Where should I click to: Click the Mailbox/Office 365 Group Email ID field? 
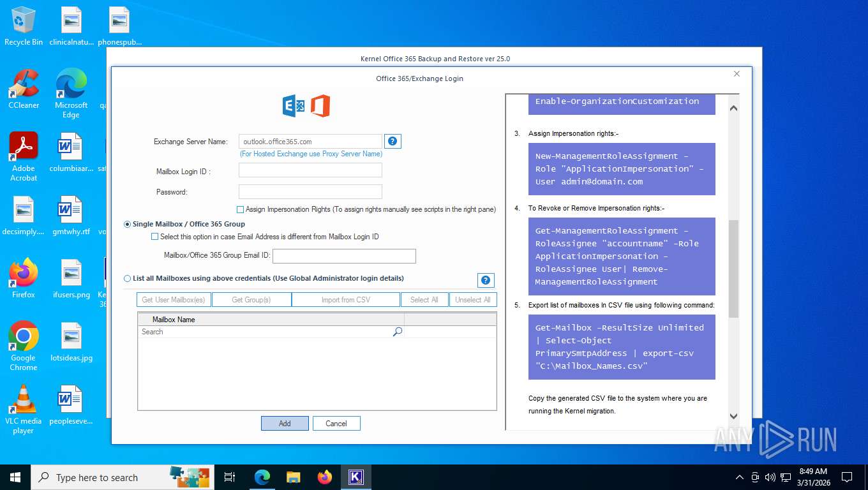pyautogui.click(x=344, y=256)
